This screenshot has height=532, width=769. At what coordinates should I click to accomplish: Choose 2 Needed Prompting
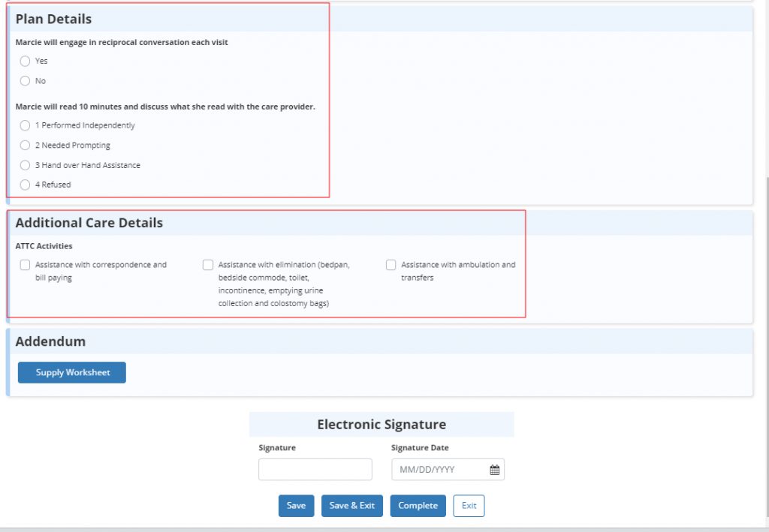25,145
